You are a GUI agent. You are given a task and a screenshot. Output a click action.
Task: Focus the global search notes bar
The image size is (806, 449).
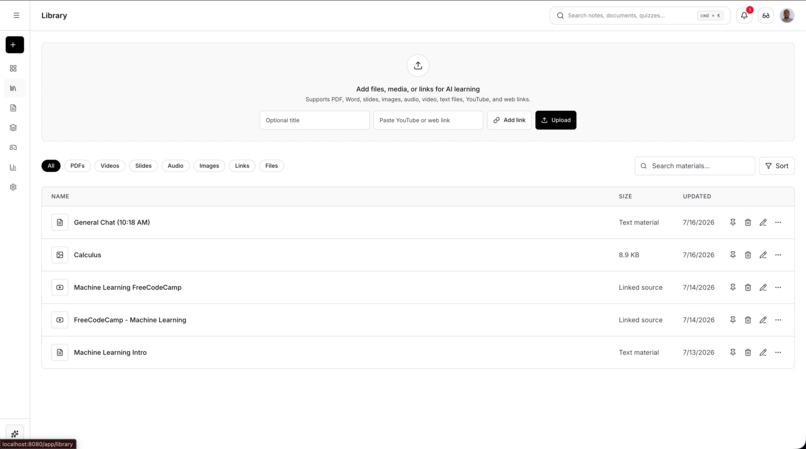tap(639, 15)
